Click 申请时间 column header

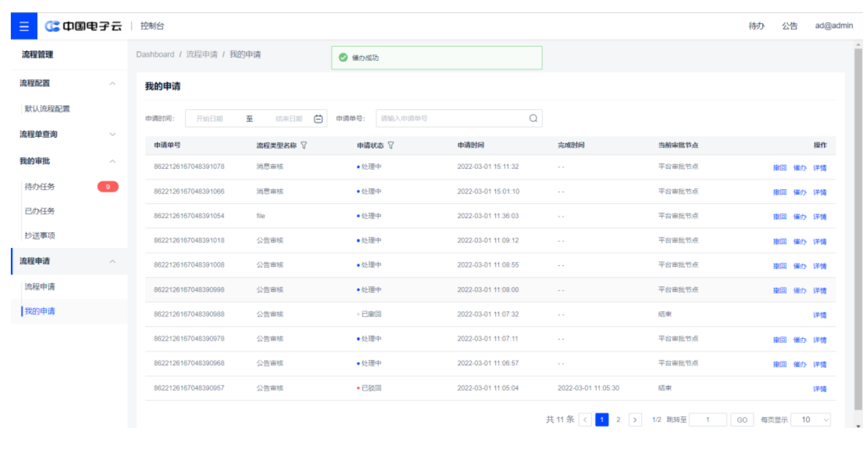[x=471, y=145]
